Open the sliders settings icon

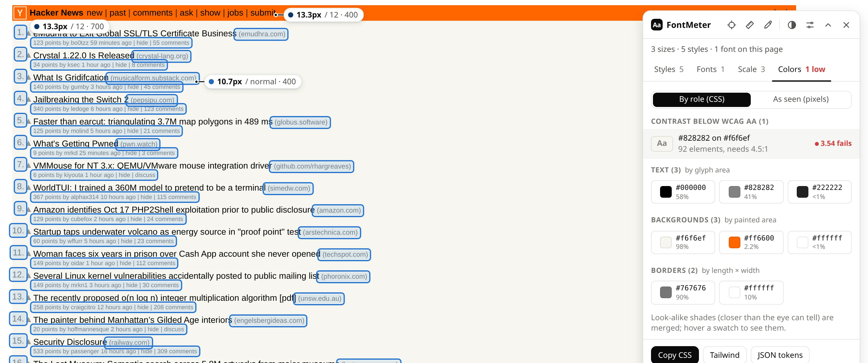[x=810, y=25]
